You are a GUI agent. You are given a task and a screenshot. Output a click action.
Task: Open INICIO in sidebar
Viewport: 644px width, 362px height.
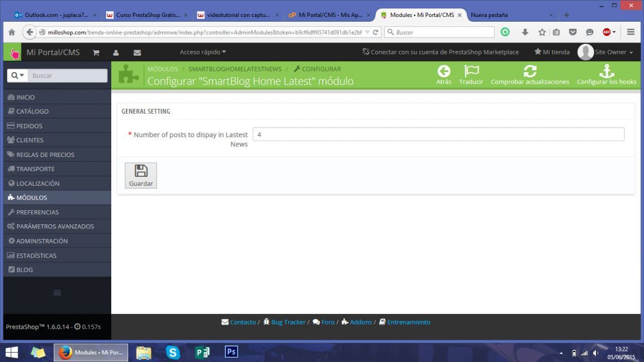click(x=57, y=97)
